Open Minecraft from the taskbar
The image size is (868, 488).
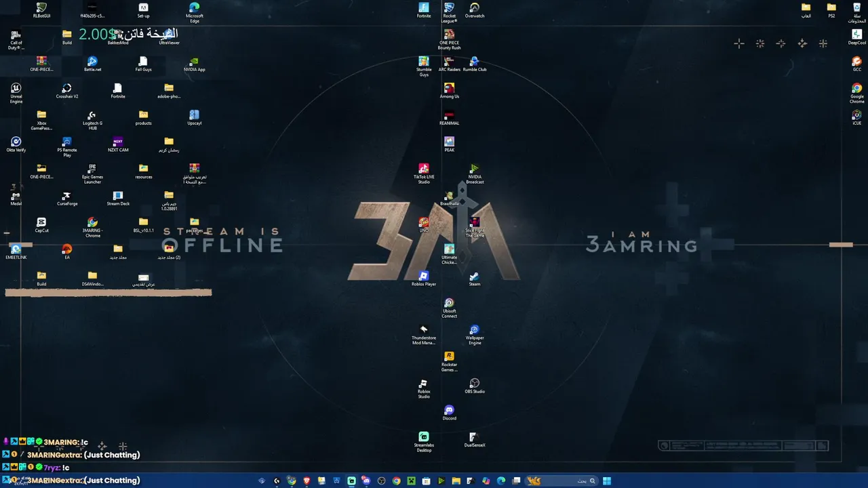411,481
